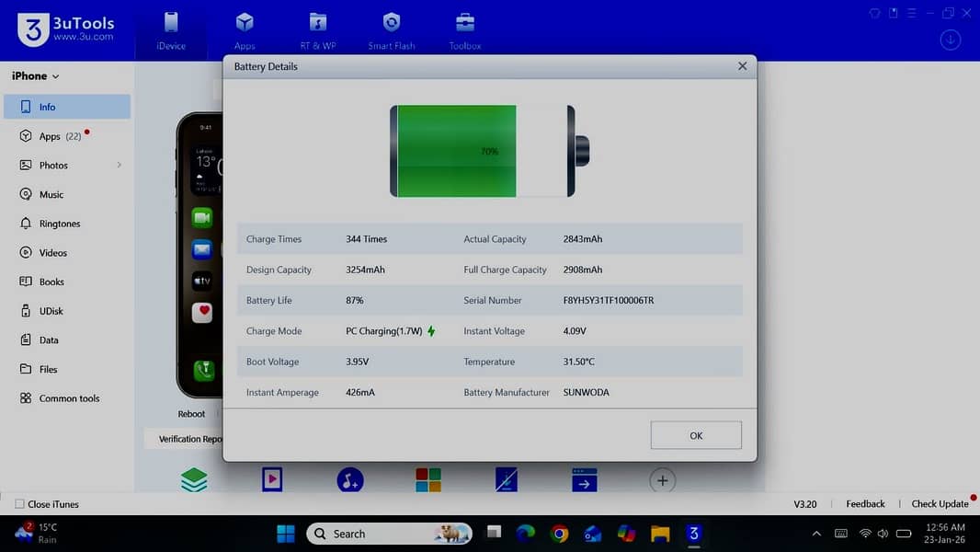Open the Apps tab in top toolbar
This screenshot has height=552, width=980.
coord(244,30)
